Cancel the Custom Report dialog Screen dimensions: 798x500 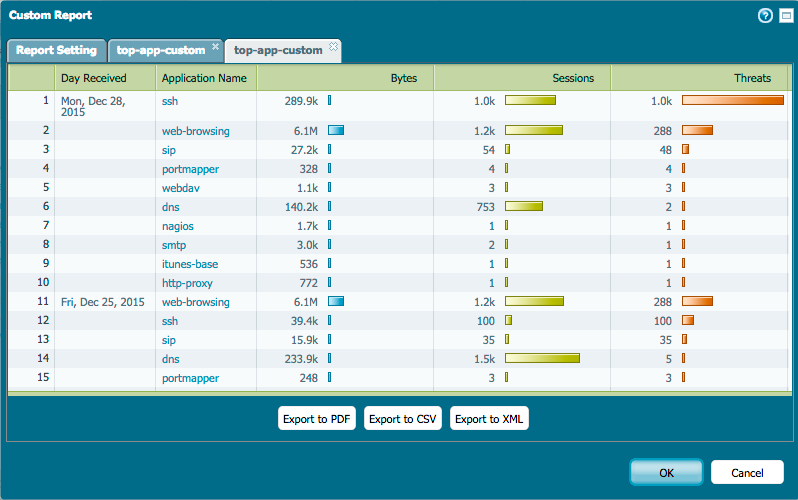click(747, 472)
